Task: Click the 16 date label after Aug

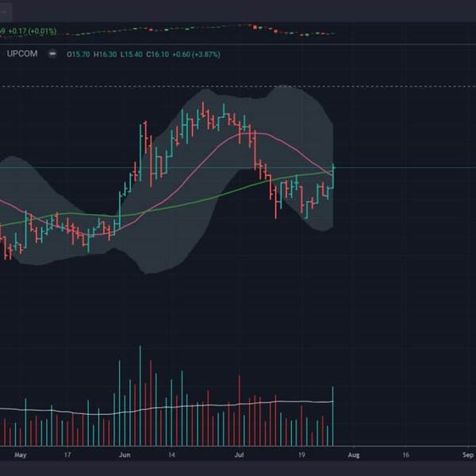Action: (405, 455)
